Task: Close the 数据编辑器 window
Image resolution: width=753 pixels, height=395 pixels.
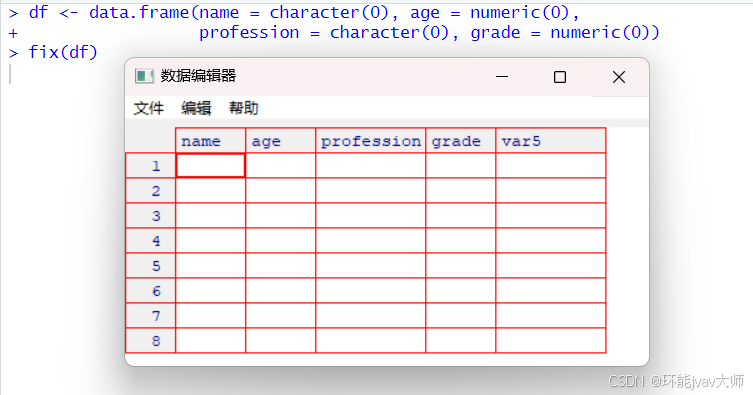Action: [619, 77]
